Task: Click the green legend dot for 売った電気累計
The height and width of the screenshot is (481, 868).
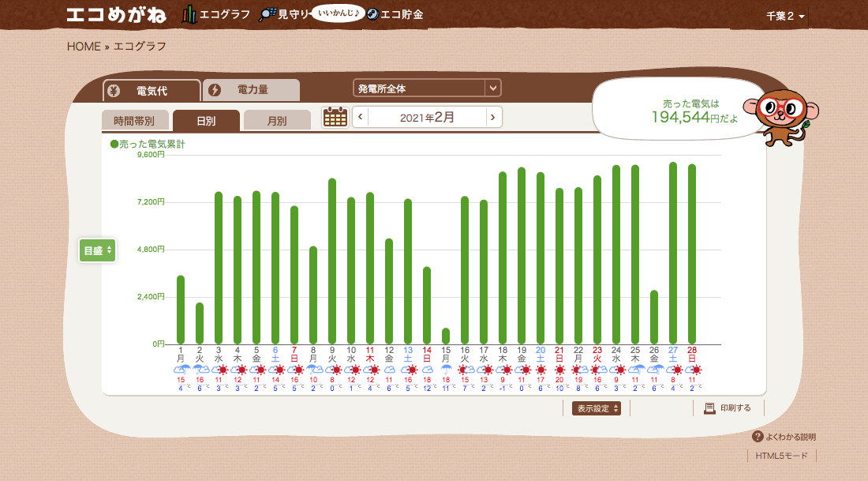Action: [114, 144]
